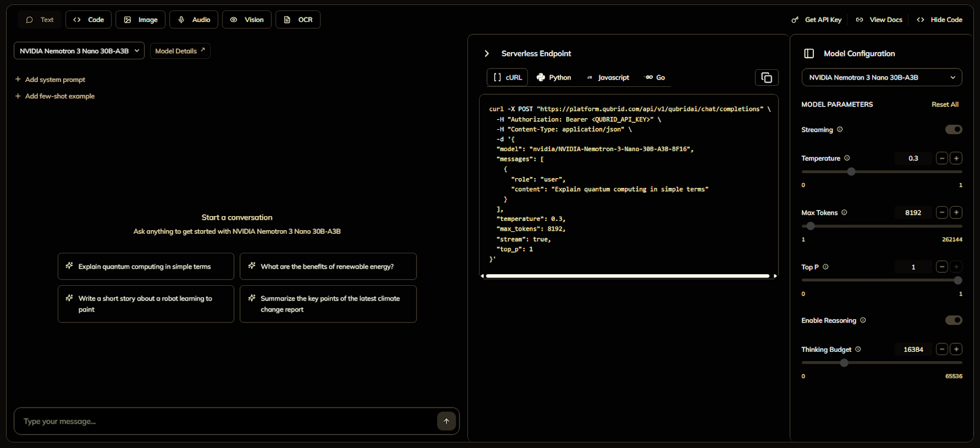Click the info icon next to Thinking Budget

pos(858,349)
